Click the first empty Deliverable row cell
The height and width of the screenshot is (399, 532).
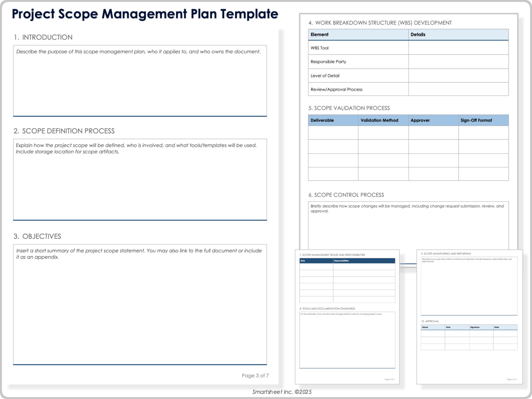tap(332, 133)
